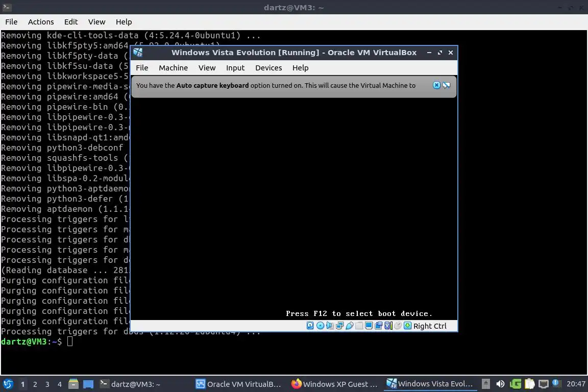This screenshot has width=588, height=392.
Task: Open the file manager launcher in taskbar
Action: pos(73,384)
